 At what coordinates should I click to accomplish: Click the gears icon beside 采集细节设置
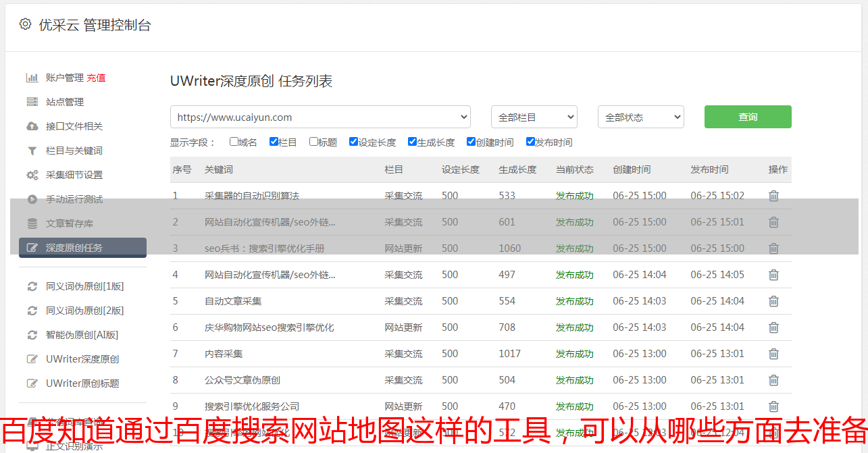[x=32, y=175]
